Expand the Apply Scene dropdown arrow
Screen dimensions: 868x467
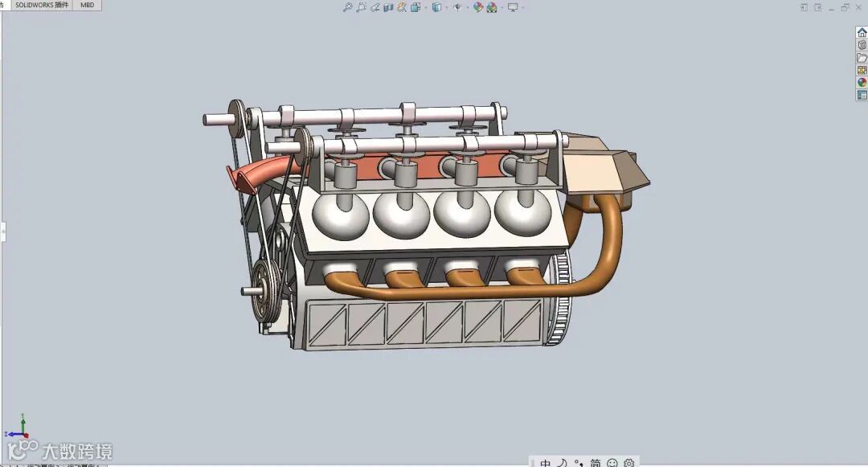(502, 8)
